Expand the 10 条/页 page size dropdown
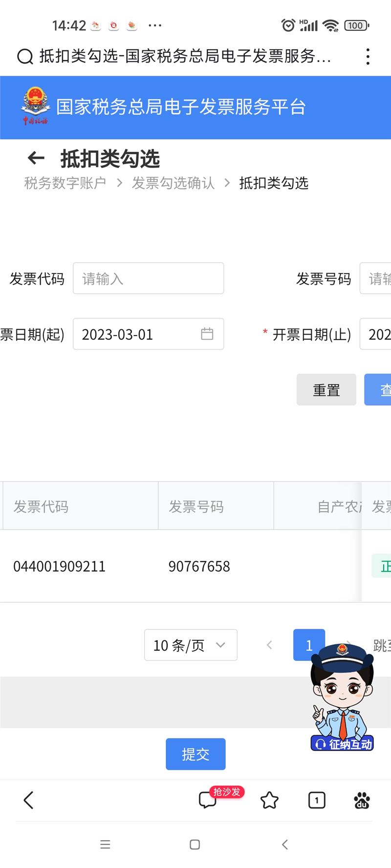 (191, 645)
